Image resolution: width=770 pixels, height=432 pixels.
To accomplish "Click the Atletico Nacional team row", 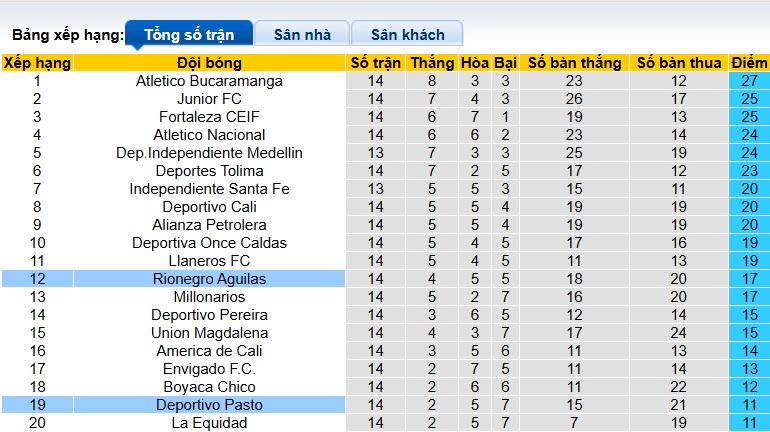I will (209, 135).
